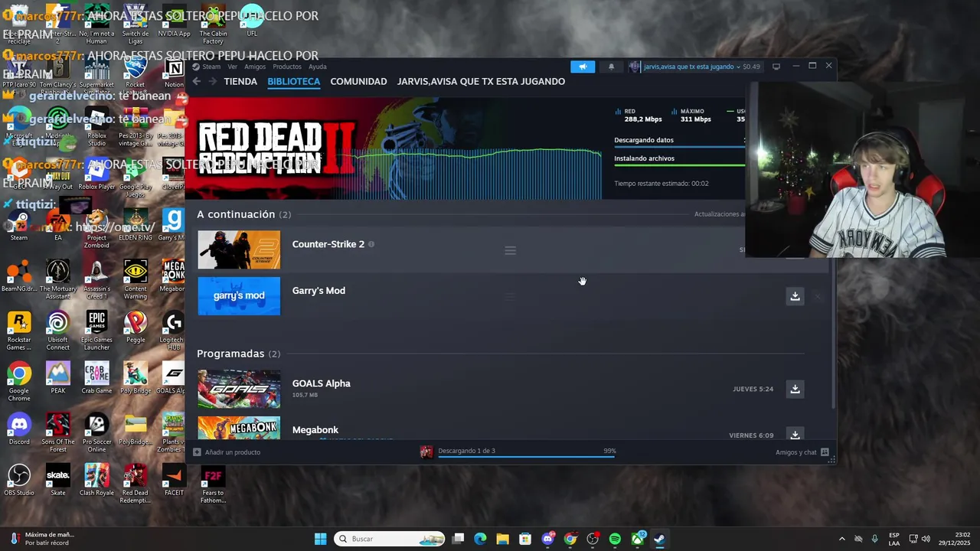The width and height of the screenshot is (980, 551).
Task: Open The Mortuary Assistant desktop shortcut
Action: 57,279
